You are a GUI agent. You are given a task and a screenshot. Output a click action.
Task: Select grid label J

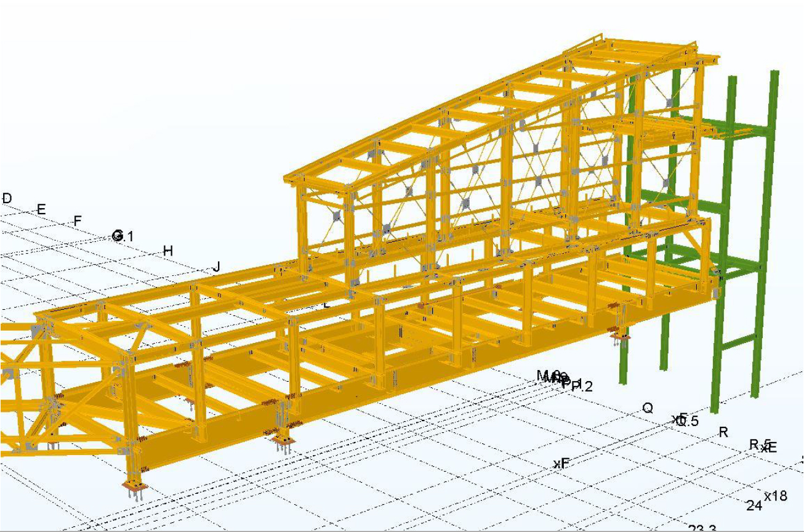(x=216, y=267)
